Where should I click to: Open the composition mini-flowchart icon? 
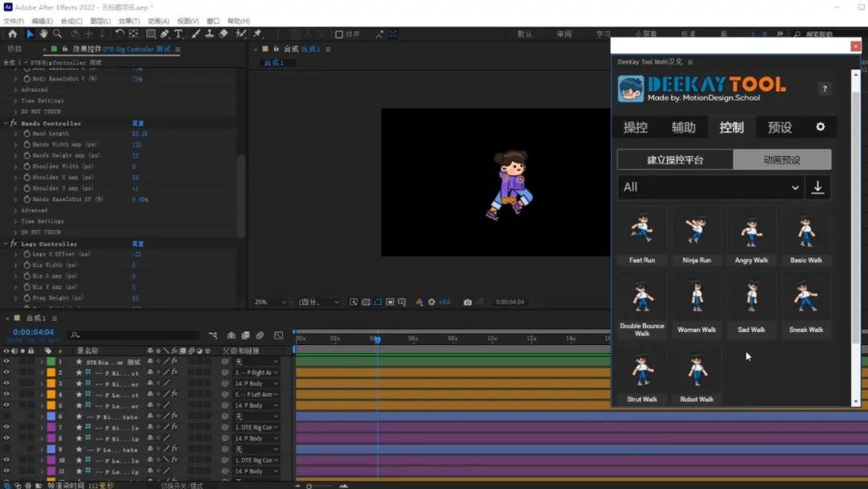213,335
